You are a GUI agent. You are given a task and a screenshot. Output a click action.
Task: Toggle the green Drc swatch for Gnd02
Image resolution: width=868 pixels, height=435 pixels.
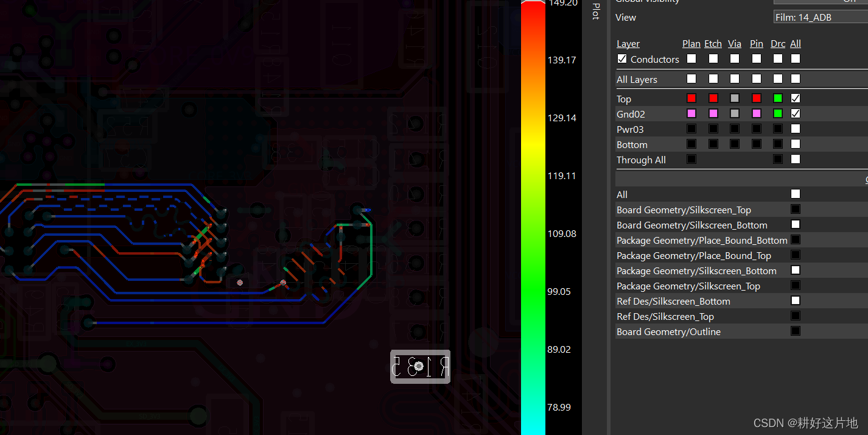778,113
